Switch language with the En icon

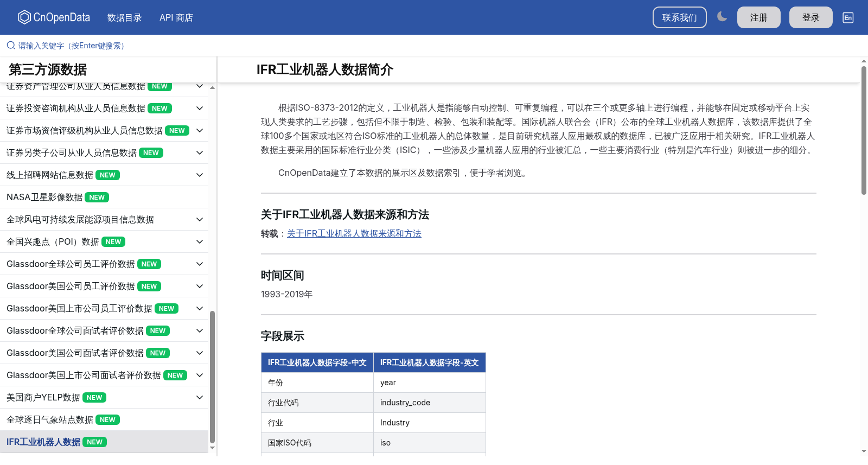click(848, 17)
